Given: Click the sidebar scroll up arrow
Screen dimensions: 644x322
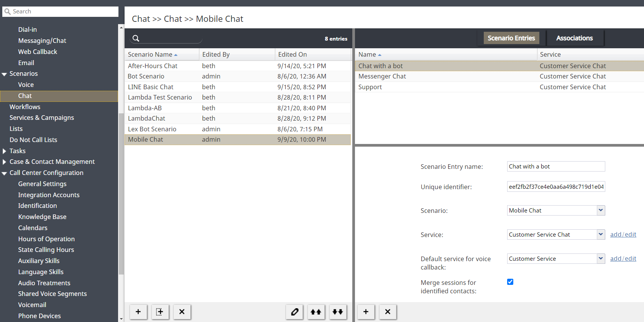Looking at the screenshot, I should (121, 28).
